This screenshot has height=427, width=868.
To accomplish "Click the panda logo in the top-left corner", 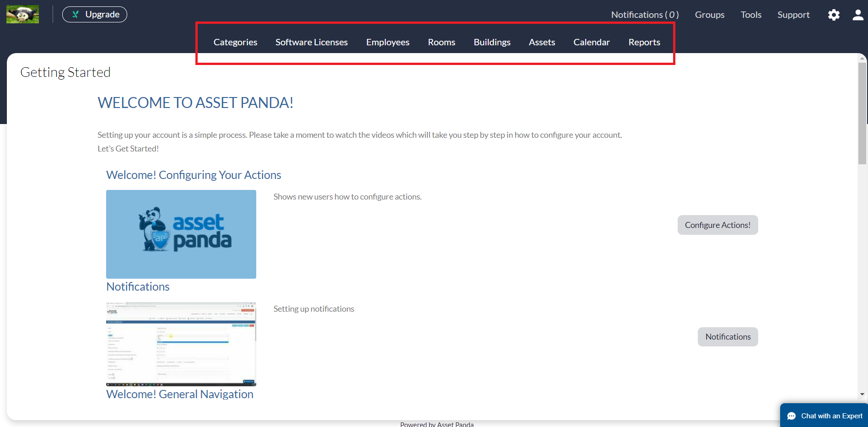I will coord(22,14).
